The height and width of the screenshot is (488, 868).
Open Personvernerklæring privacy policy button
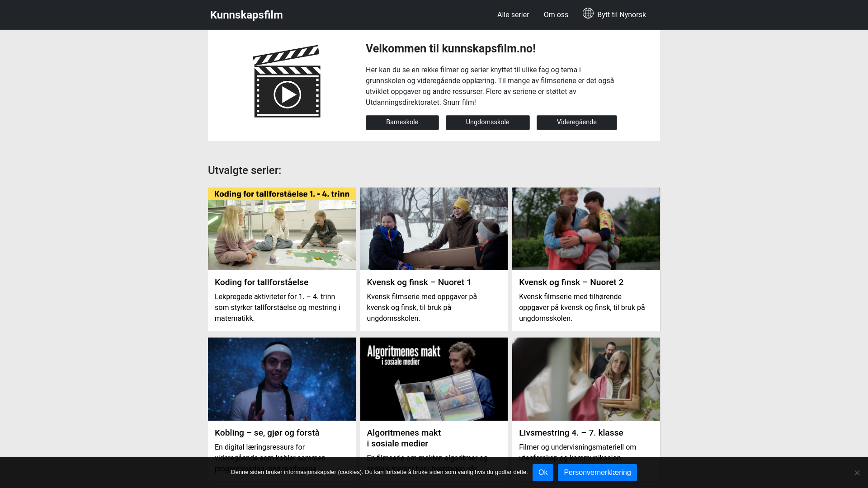[x=597, y=473]
